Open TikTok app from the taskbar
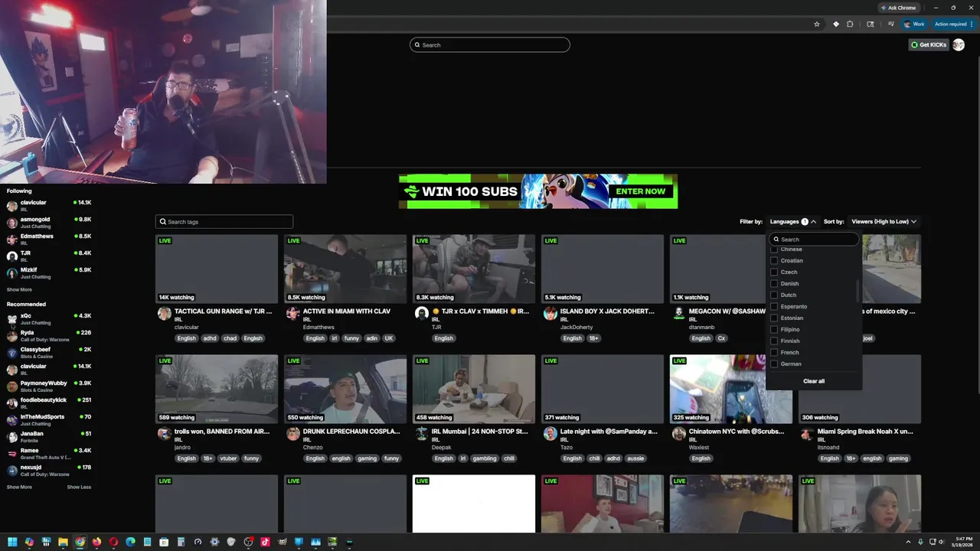This screenshot has width=980, height=551. 265,542
